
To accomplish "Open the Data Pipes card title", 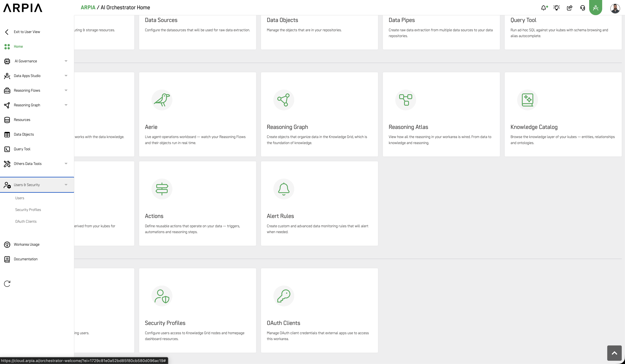I will [x=401, y=20].
